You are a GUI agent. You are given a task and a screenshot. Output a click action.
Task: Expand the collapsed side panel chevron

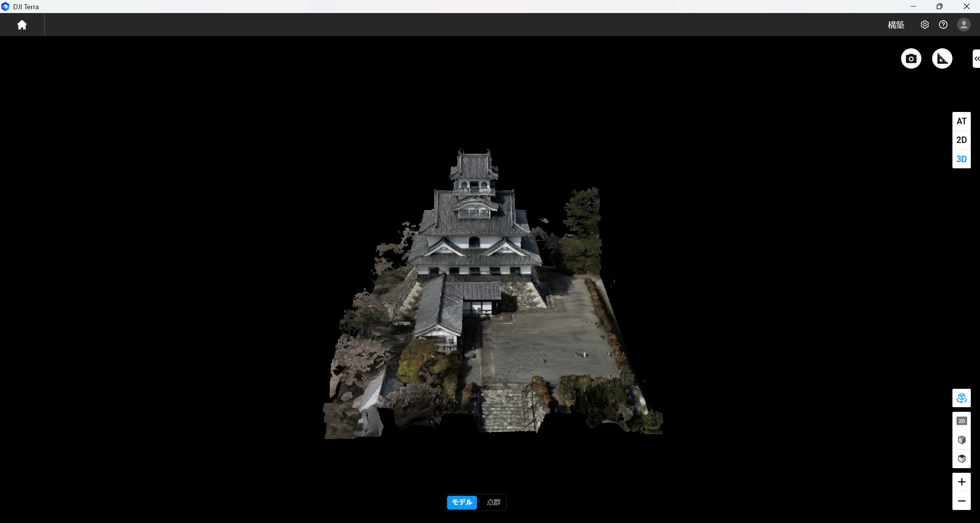pos(977,59)
